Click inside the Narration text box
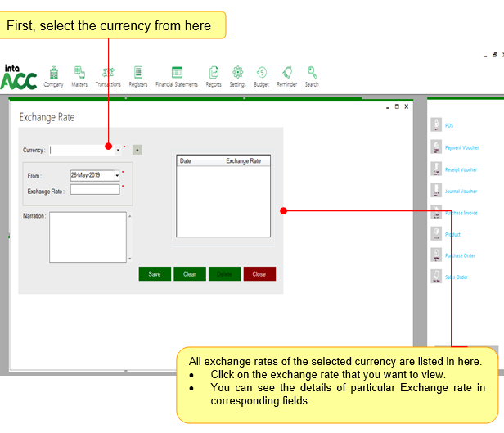Screen dimensions: 504x433 click(88, 237)
